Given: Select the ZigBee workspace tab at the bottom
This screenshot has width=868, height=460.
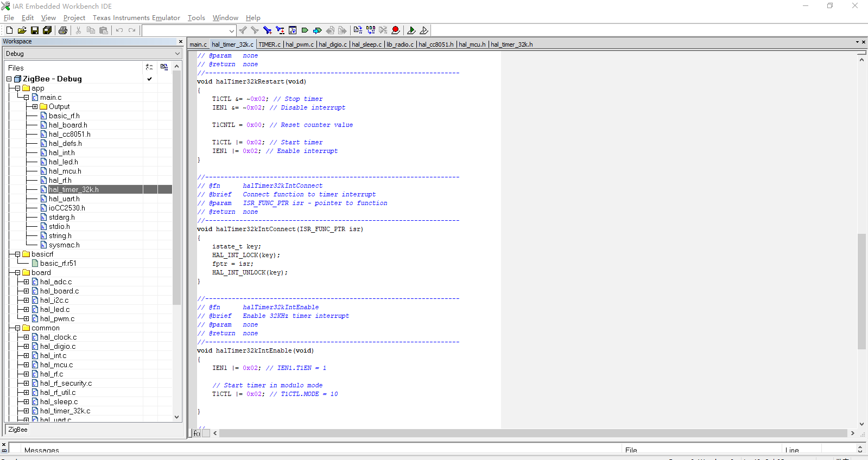Looking at the screenshot, I should (18, 430).
